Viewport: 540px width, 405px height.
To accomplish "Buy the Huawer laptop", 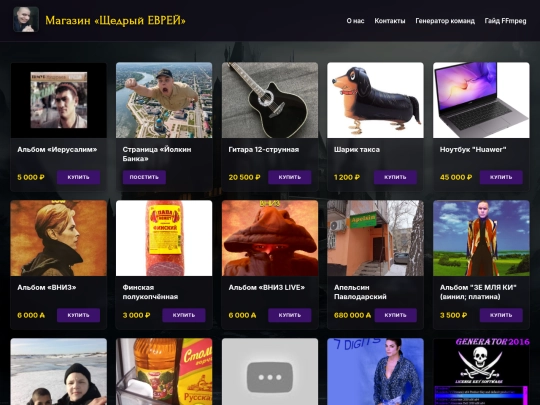I will tap(501, 177).
